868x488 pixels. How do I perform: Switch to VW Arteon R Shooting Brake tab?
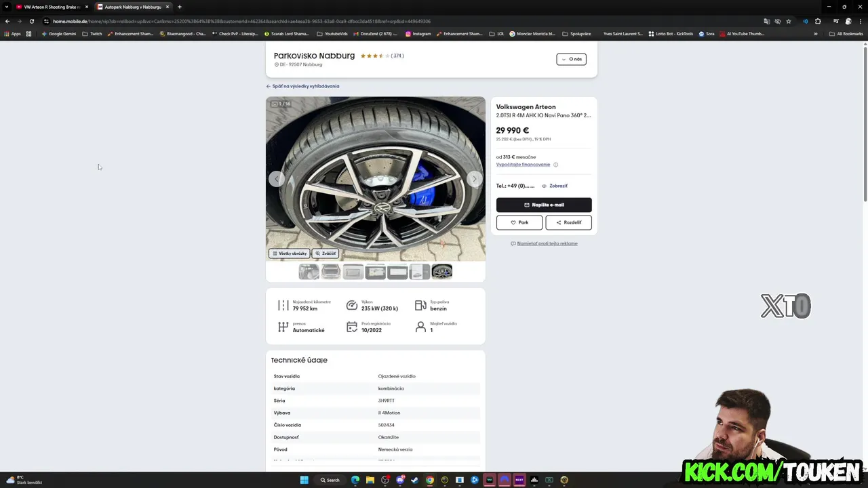52,7
